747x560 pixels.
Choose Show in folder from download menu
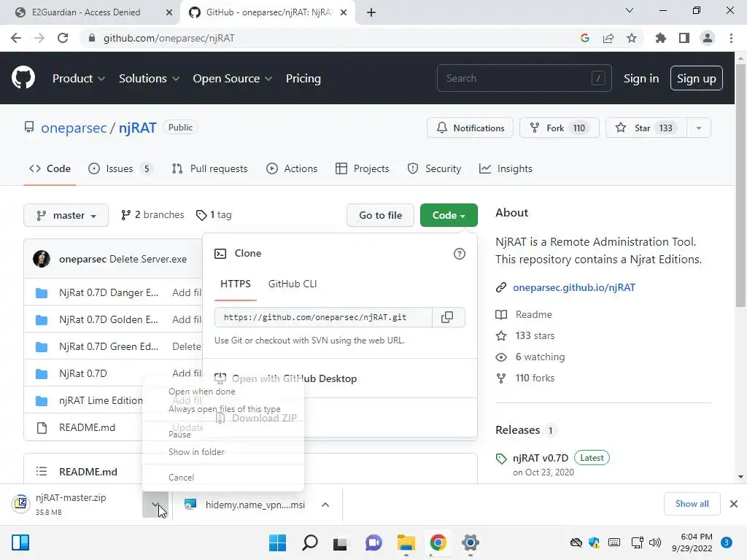point(223,452)
